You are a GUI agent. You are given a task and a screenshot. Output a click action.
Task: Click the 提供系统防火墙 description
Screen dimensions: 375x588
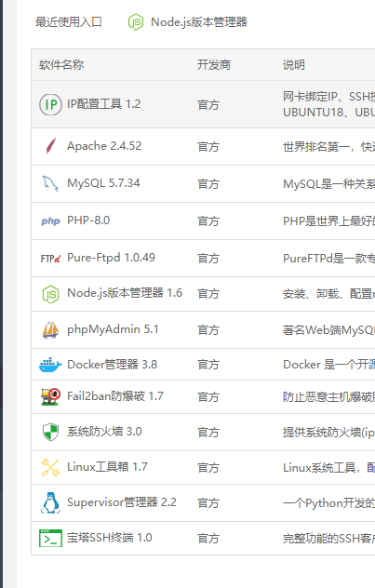pyautogui.click(x=328, y=433)
